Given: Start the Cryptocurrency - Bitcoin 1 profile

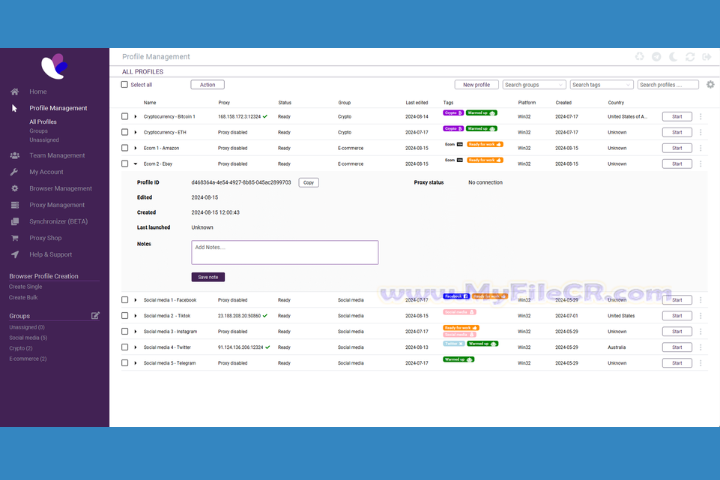Looking at the screenshot, I should [x=677, y=117].
